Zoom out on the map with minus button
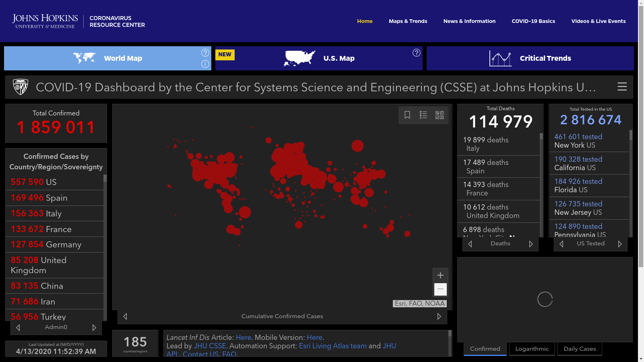The image size is (644, 362). tap(440, 289)
